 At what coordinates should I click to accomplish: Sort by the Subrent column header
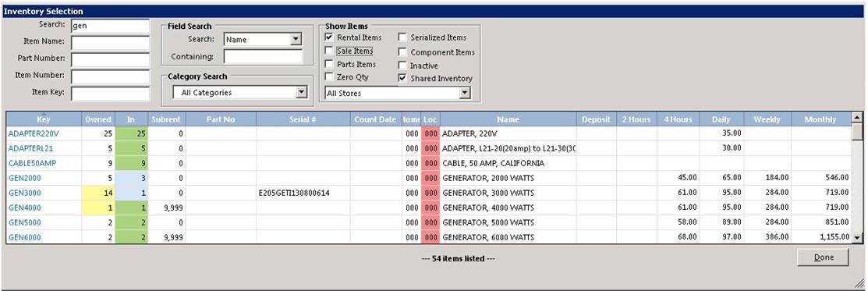(x=166, y=119)
